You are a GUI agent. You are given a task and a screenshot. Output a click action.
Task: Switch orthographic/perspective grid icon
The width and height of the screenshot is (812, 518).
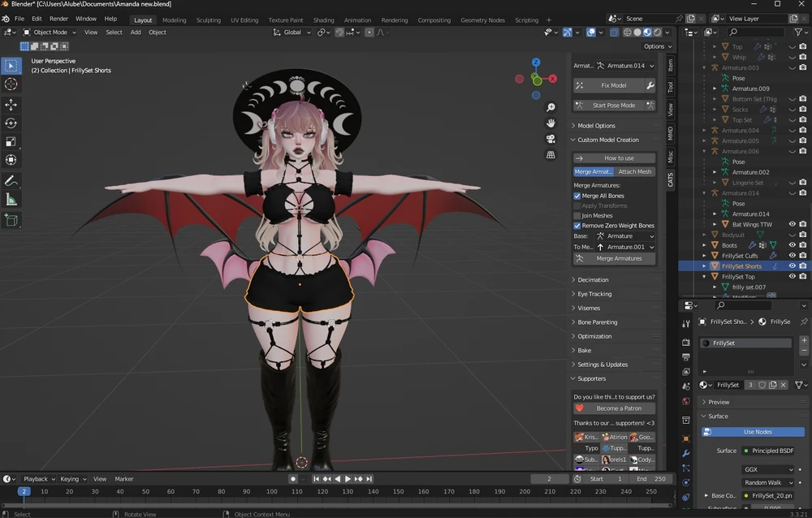tap(551, 155)
